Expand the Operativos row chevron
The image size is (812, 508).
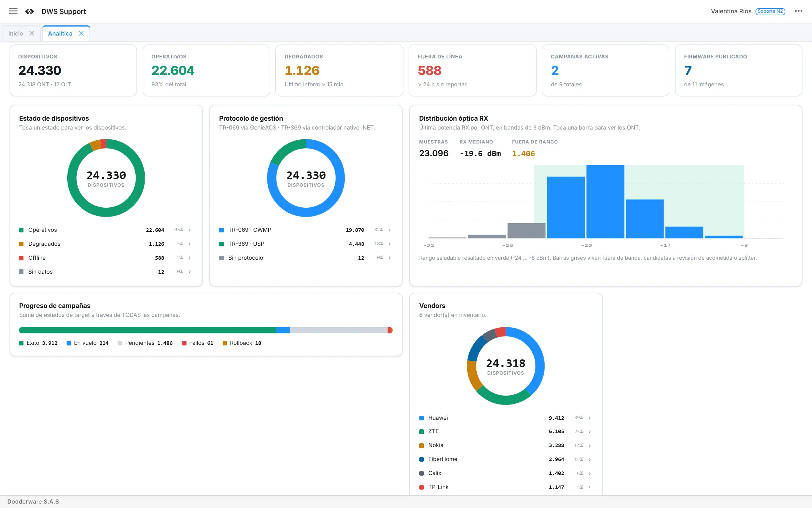point(190,230)
